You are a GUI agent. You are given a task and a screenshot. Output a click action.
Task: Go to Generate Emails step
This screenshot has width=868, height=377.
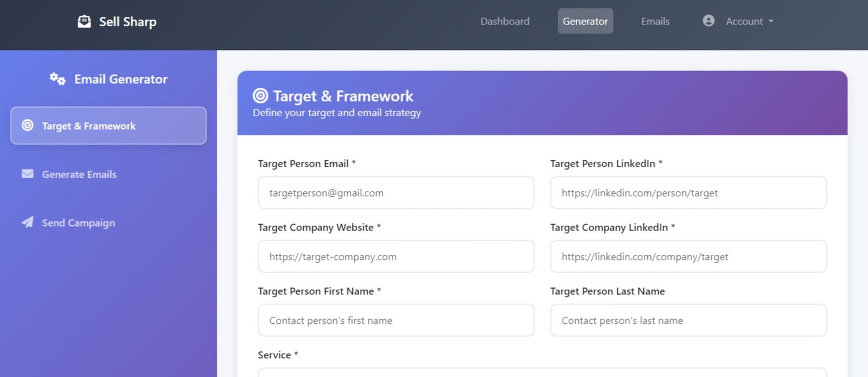[79, 174]
